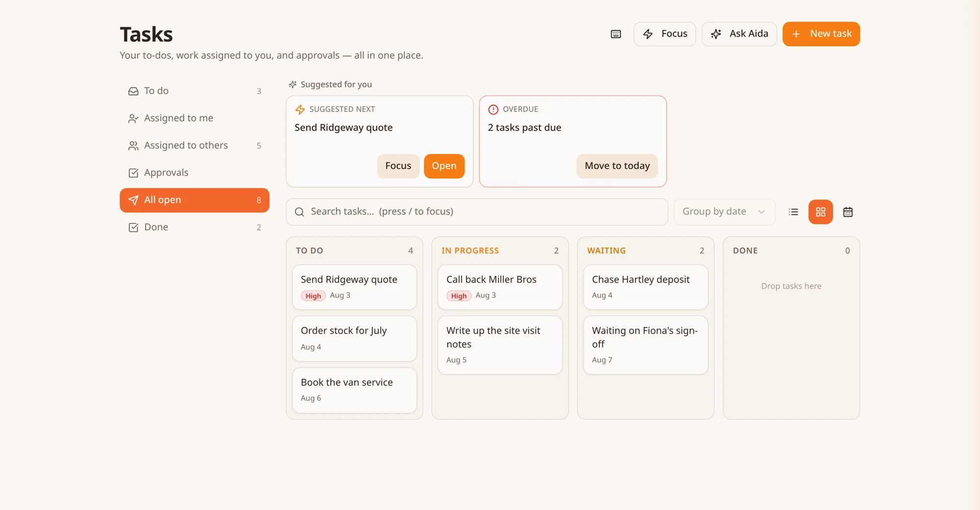This screenshot has height=510, width=980.
Task: Move overdue tasks to today
Action: coord(617,166)
